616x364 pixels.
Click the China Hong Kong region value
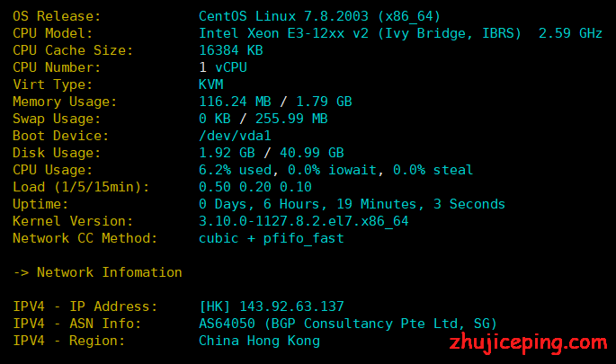(259, 341)
